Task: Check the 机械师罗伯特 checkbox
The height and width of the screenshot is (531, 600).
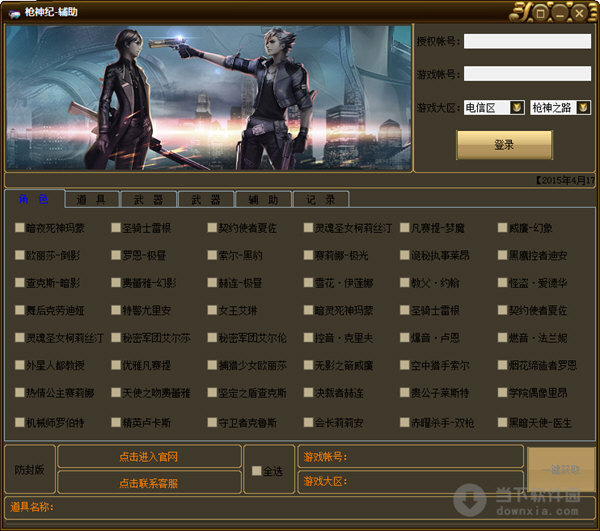Action: click(20, 422)
